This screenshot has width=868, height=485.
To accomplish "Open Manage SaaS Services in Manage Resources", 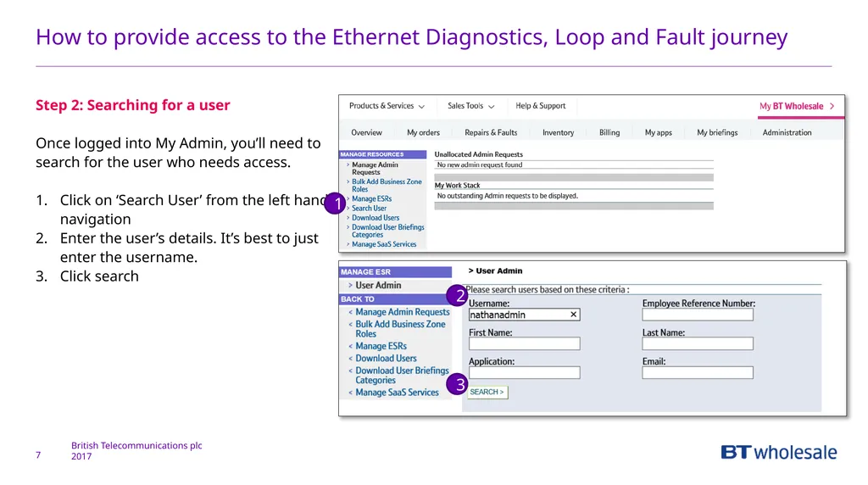I will (384, 244).
